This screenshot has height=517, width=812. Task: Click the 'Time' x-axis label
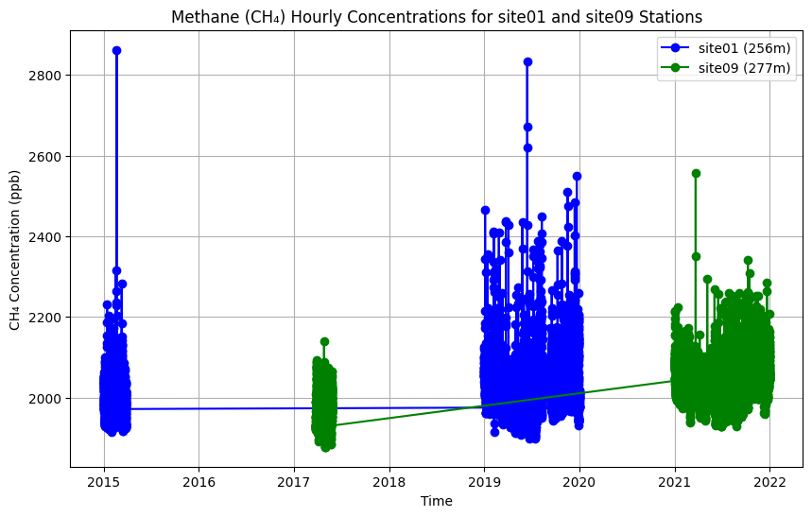tap(436, 502)
